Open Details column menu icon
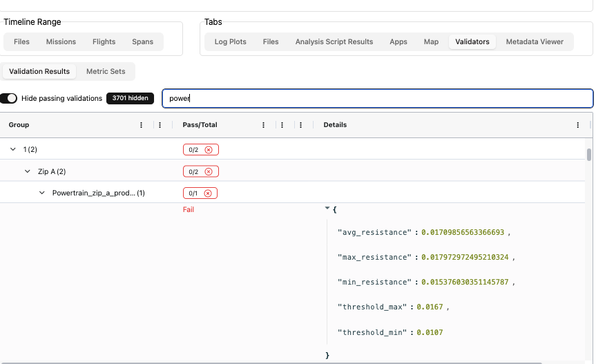This screenshot has height=364, width=596. (578, 125)
